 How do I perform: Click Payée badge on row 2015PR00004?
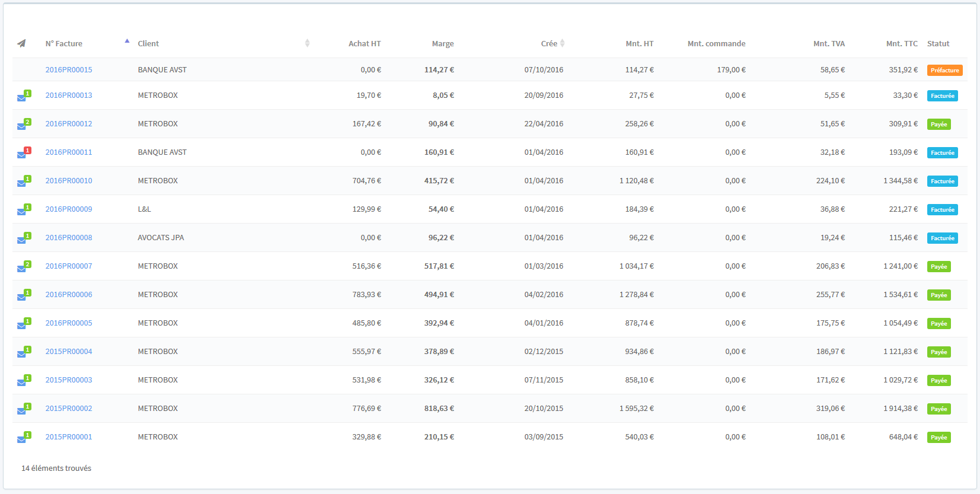(x=938, y=352)
